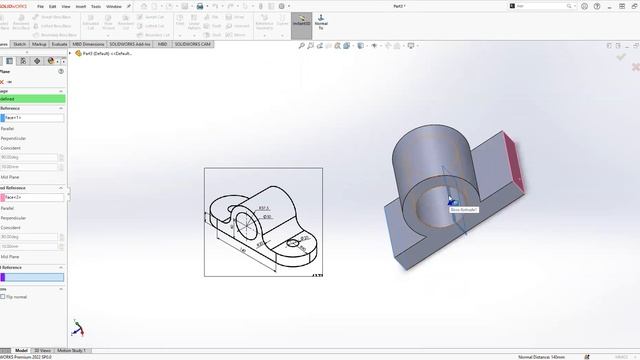
Task: Select Mid Plane under First Reference
Action: tap(10, 177)
